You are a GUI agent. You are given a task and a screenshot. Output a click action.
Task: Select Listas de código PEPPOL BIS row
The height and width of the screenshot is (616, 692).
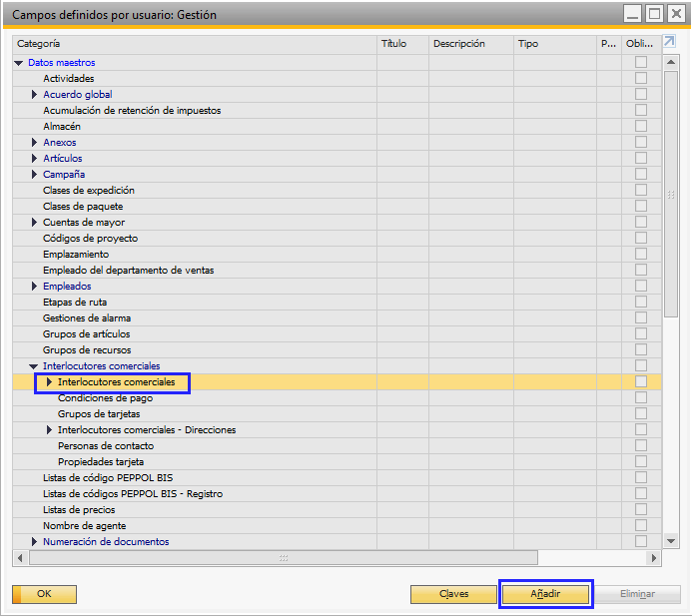pos(337,478)
